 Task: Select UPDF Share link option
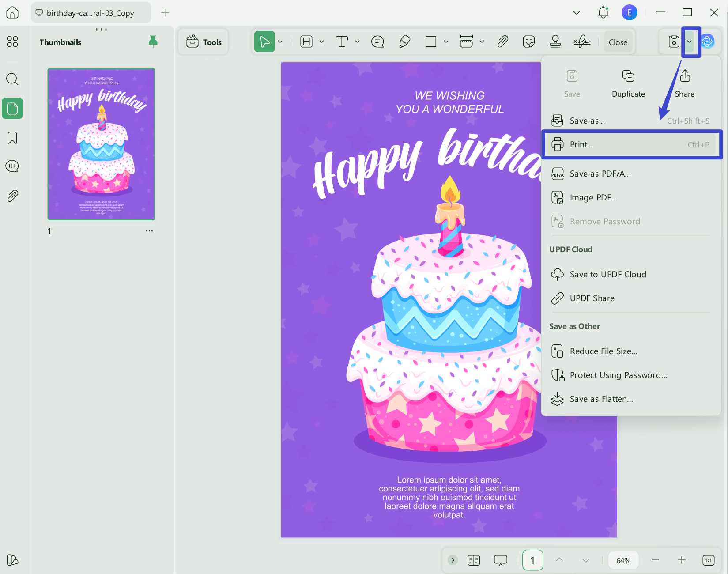tap(630, 298)
